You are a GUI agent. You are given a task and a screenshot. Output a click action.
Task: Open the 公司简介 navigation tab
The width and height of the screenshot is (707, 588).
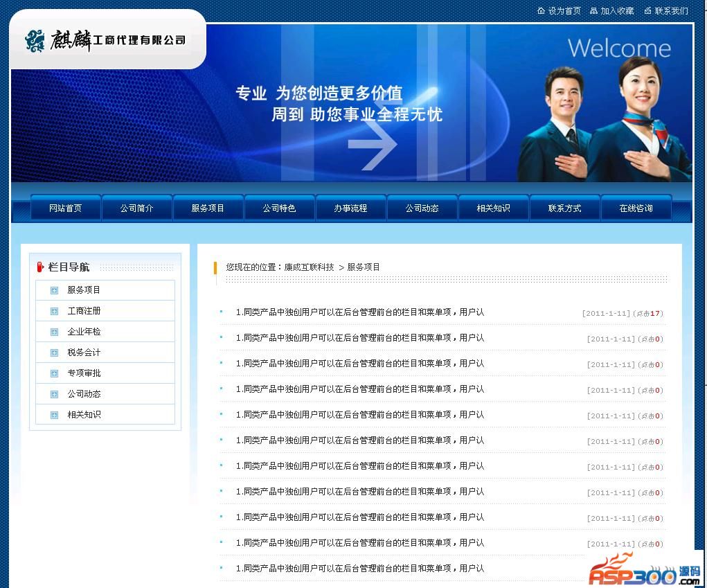coord(136,208)
